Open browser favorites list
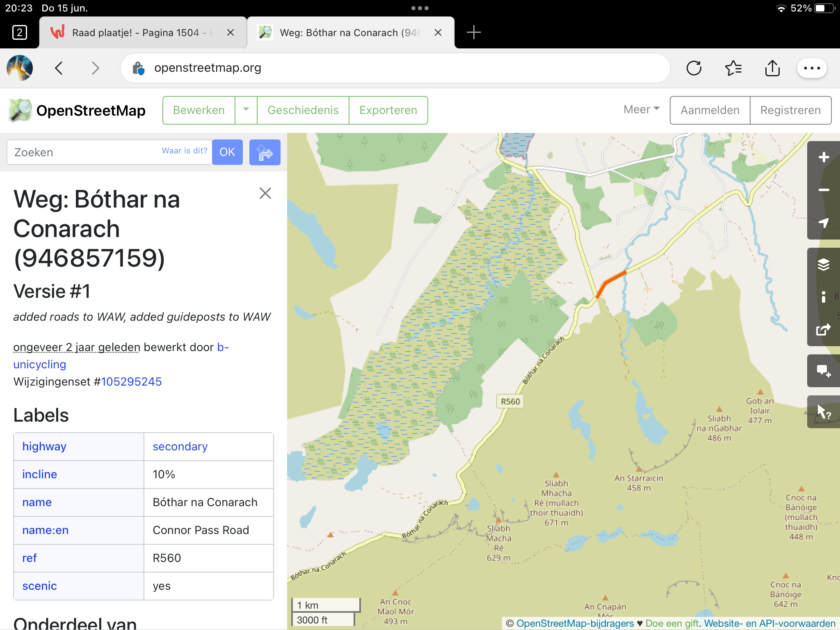840x630 pixels. pyautogui.click(x=733, y=68)
